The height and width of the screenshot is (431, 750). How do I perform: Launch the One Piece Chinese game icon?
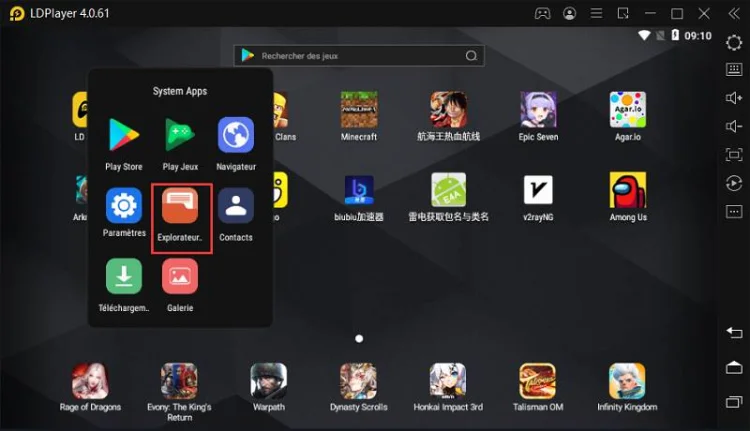coord(448,110)
